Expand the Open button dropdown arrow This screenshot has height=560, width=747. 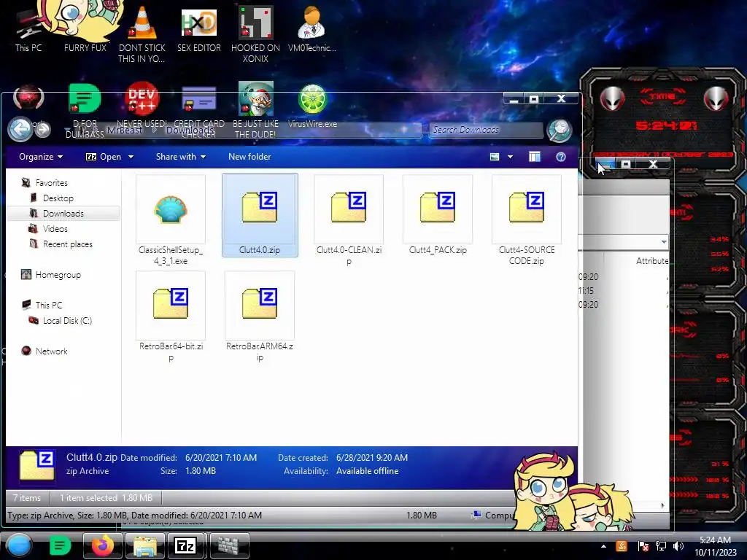(131, 157)
